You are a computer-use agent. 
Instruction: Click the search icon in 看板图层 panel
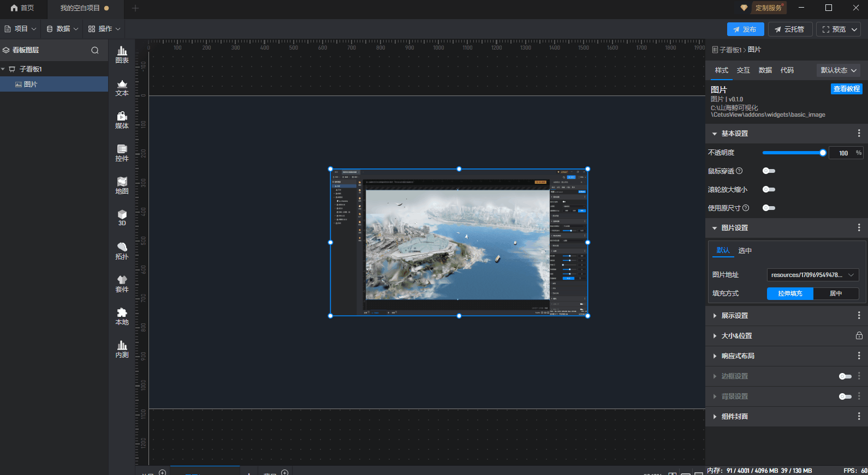point(95,50)
